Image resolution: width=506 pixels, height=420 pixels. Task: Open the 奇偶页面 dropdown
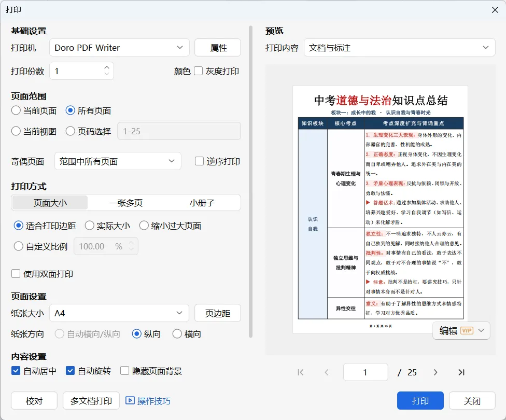[x=118, y=161]
